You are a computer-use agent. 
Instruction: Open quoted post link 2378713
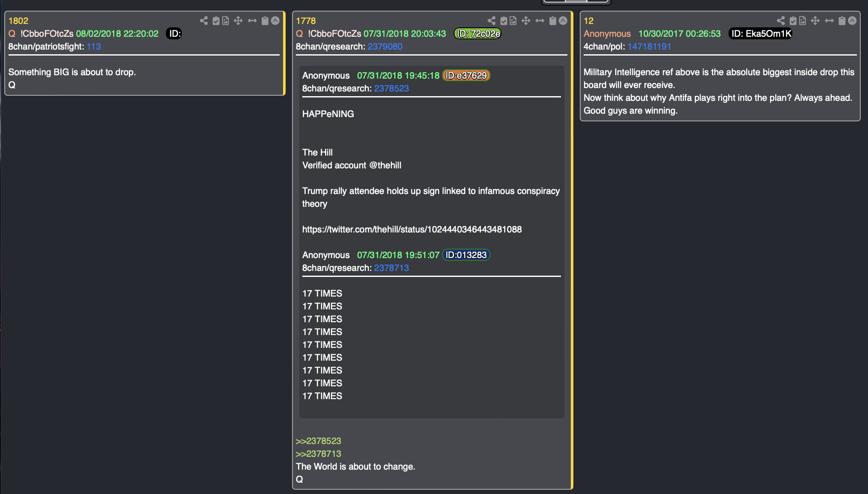(391, 268)
